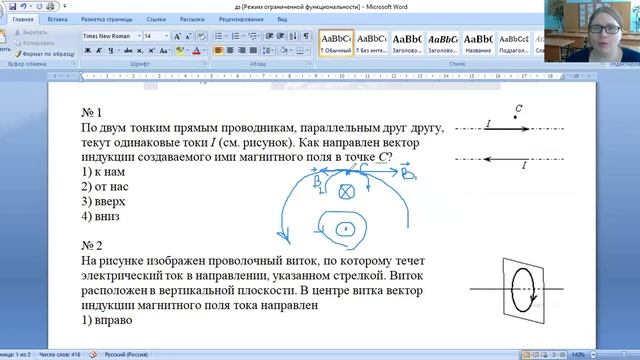Image resolution: width=640 pixels, height=360 pixels.
Task: Click the quick print icon in quick access
Action: [x=50, y=7]
